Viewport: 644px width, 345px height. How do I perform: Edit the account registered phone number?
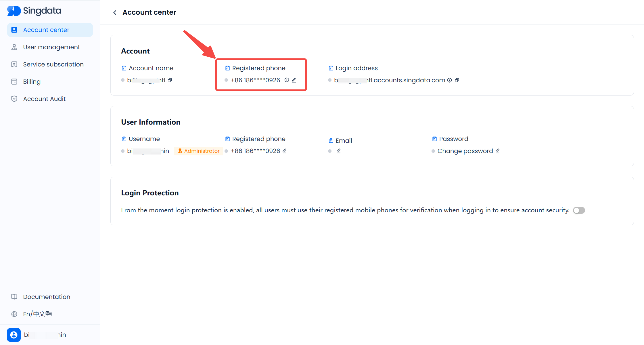pos(294,80)
